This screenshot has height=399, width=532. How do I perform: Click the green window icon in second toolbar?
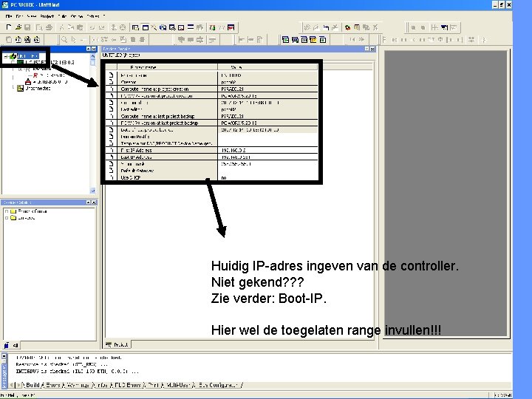tap(286, 40)
